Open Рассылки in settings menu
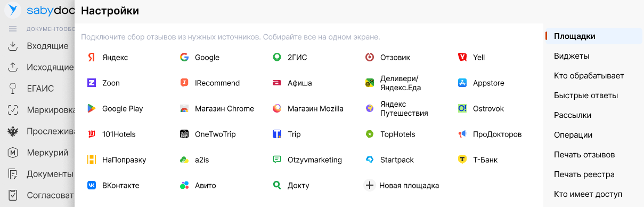 pos(573,115)
